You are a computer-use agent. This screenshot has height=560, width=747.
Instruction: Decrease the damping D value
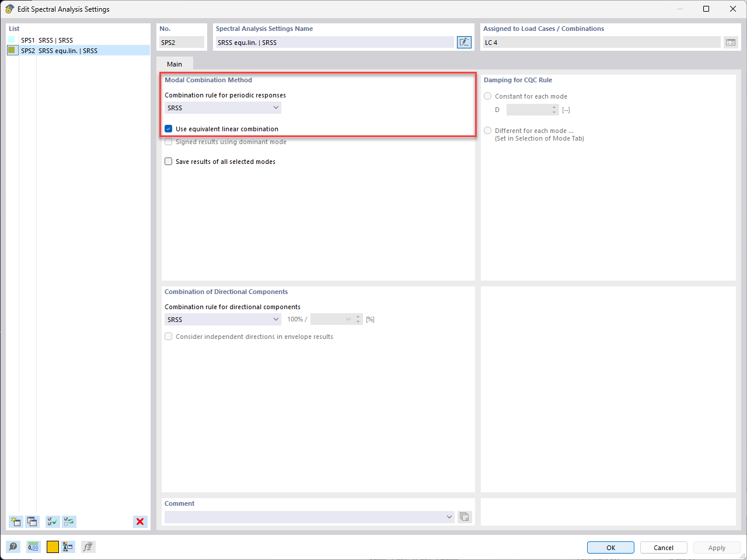pos(554,113)
